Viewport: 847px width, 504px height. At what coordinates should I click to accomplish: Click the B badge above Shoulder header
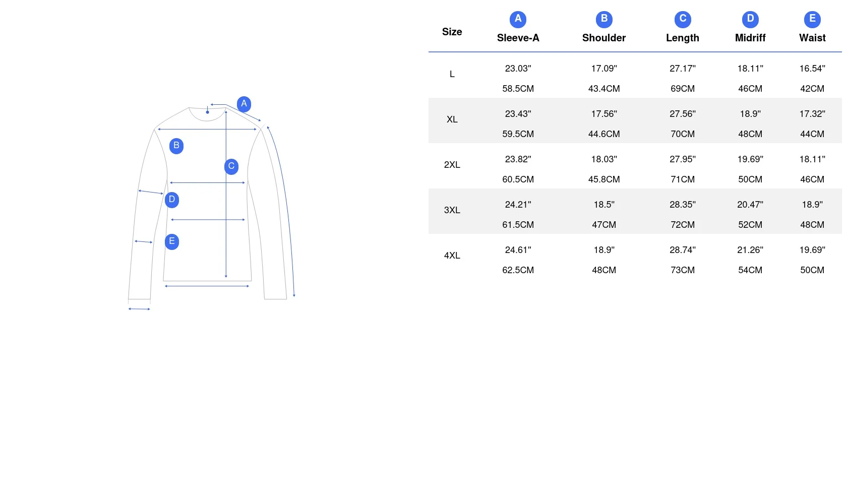[604, 19]
